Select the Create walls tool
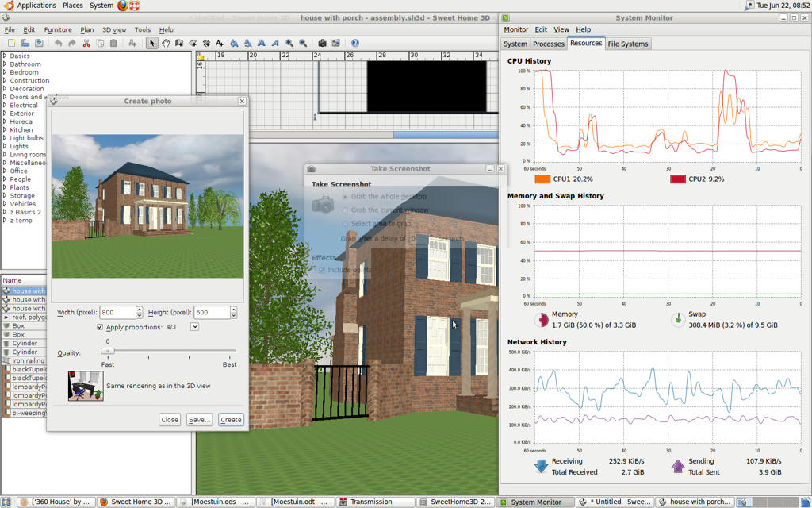Viewport: 812px width, 508px height. (x=179, y=43)
